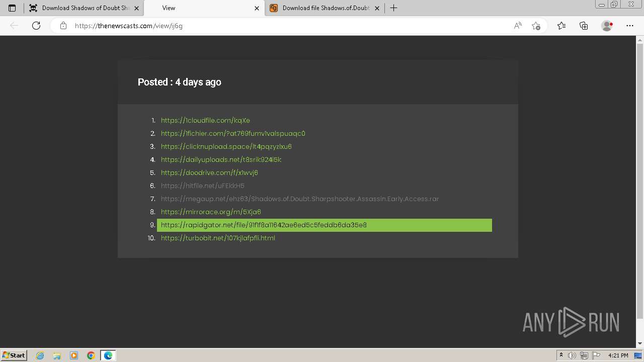
Task: Open the tab actions menu icon
Action: point(12,8)
